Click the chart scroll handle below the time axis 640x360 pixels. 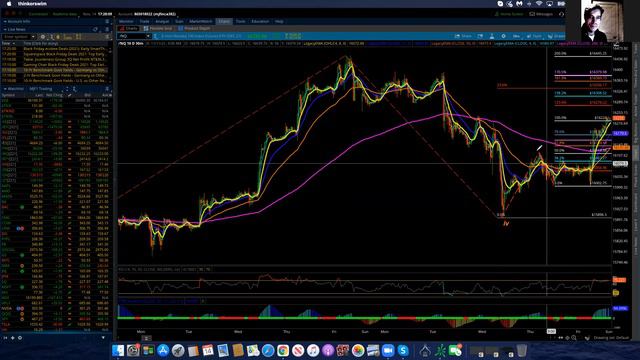pyautogui.click(x=147, y=338)
